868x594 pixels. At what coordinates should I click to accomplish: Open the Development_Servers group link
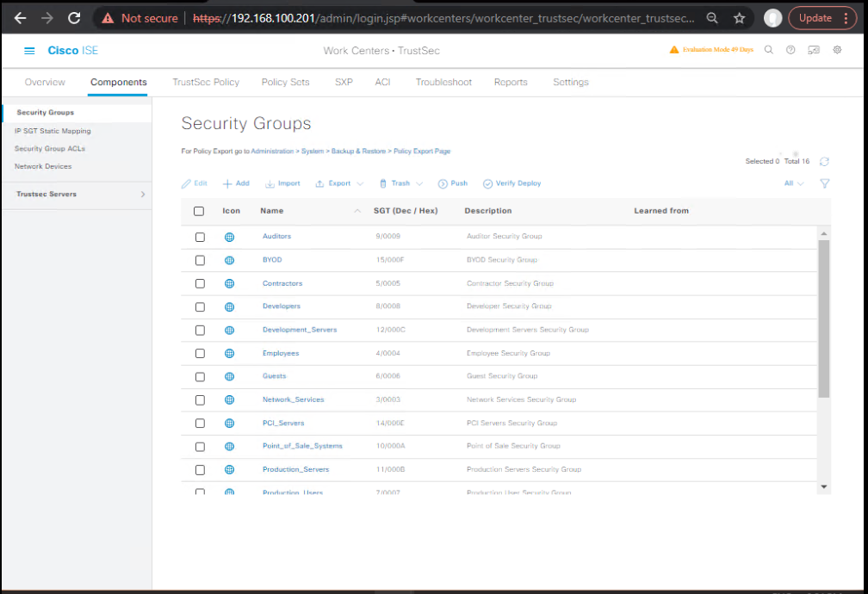click(300, 330)
